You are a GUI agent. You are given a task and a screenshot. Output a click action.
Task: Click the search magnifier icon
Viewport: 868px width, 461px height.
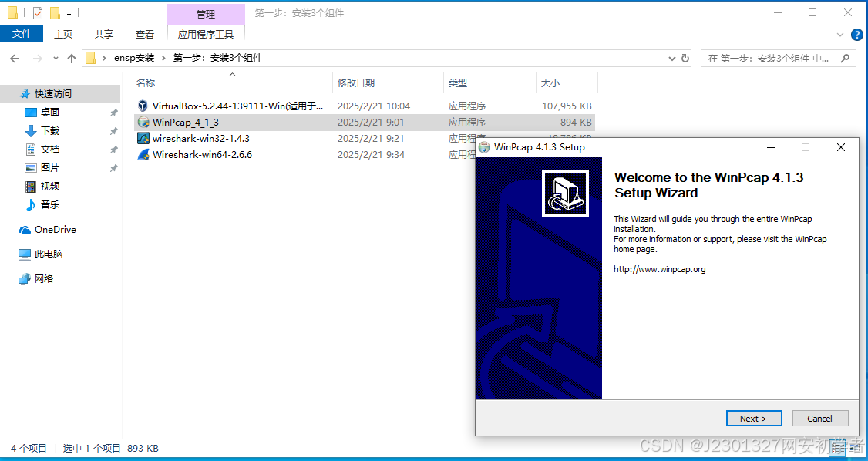tap(846, 58)
